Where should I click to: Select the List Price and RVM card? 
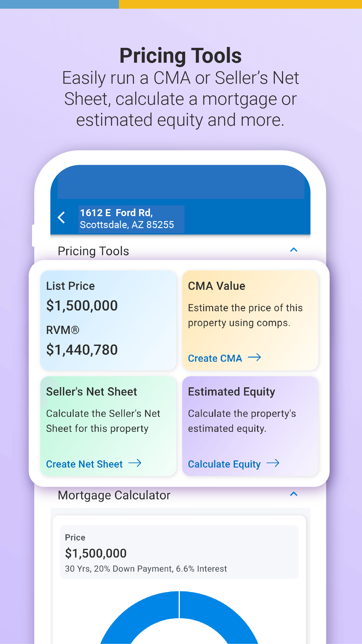(x=108, y=320)
